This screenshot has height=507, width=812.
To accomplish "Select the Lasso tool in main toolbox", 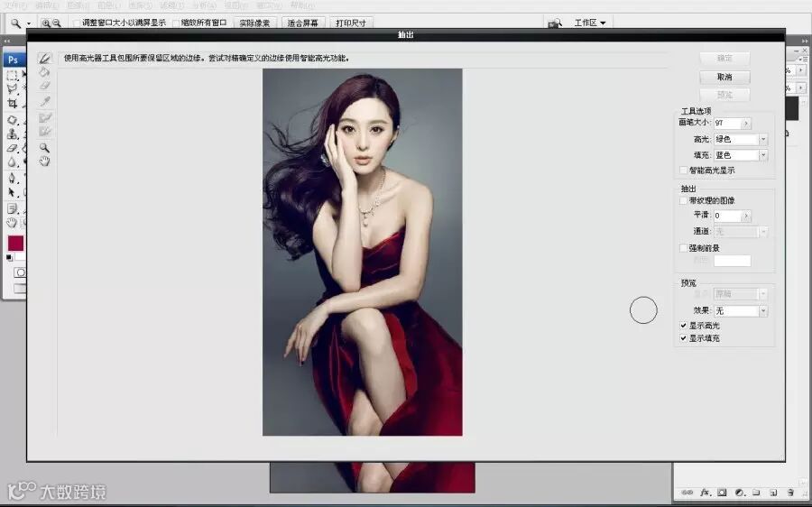I will (12, 88).
